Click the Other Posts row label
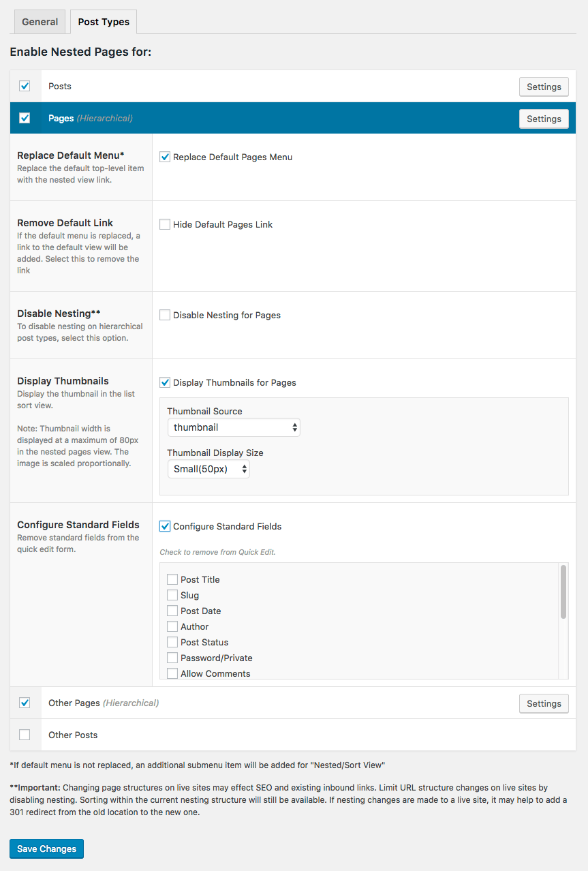Screen dimensions: 588x871 coord(73,735)
